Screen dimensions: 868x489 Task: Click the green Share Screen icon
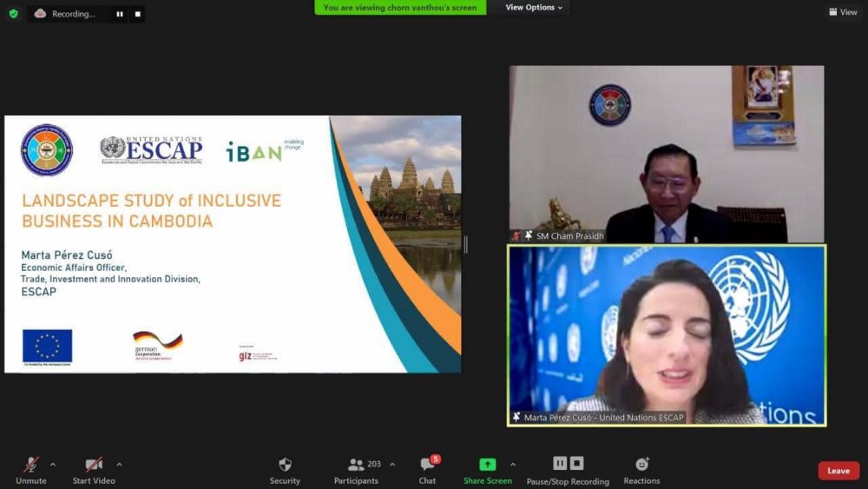(487, 465)
